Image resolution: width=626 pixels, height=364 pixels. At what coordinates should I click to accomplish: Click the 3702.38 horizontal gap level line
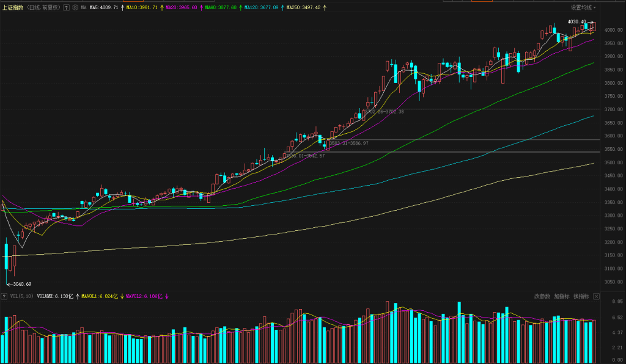(489, 109)
